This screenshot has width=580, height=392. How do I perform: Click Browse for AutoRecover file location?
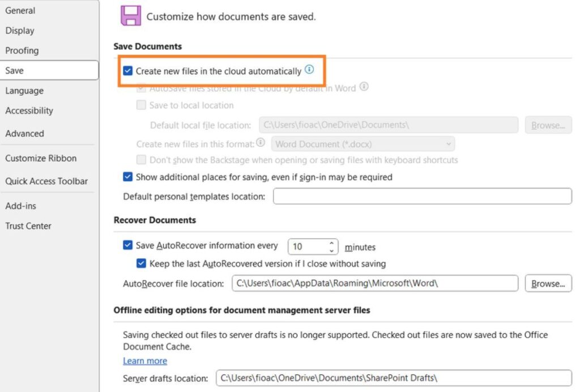tap(548, 284)
